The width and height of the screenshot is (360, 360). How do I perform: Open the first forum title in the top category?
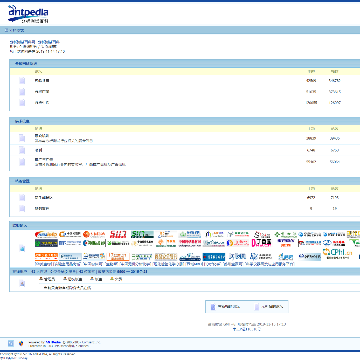coord(42,80)
